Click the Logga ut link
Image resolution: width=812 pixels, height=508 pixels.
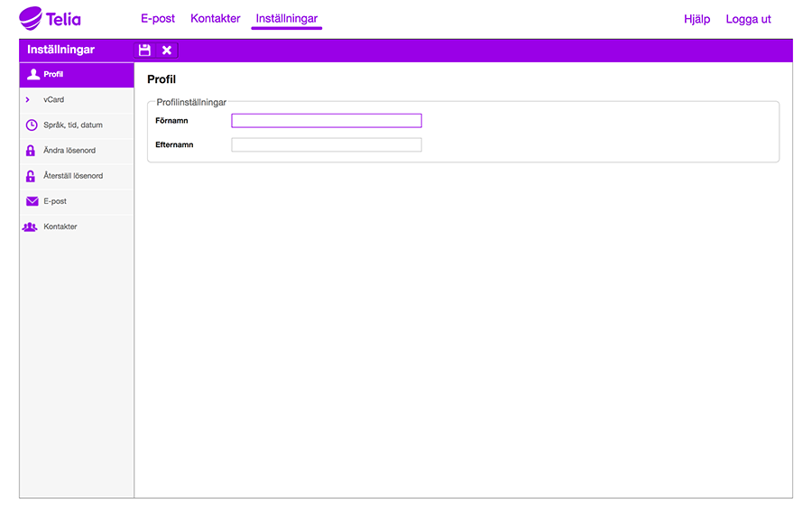[x=748, y=19]
